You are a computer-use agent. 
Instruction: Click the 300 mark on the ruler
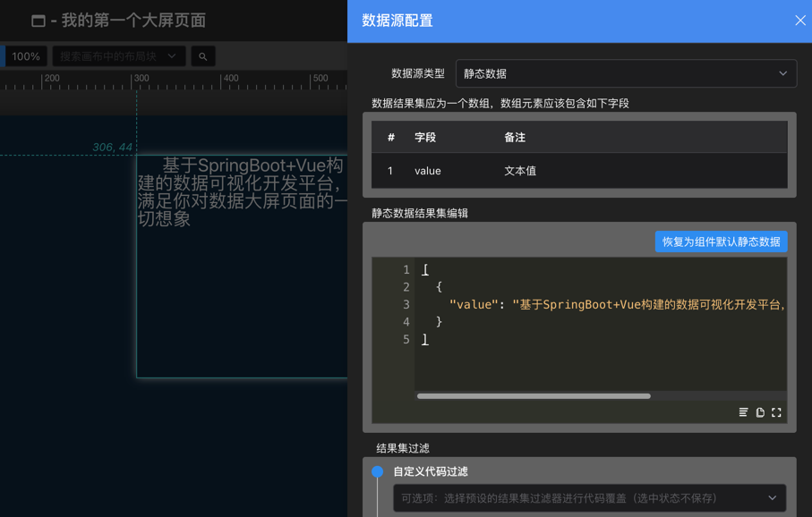141,78
